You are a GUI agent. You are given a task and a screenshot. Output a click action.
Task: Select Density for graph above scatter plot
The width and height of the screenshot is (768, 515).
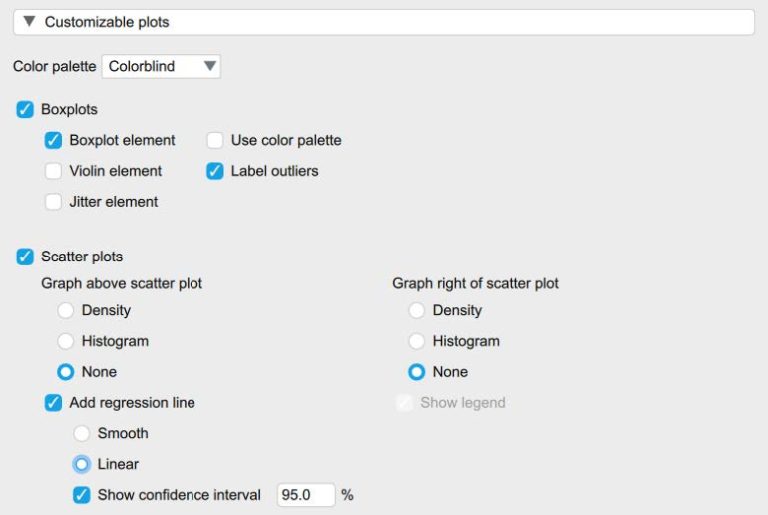click(x=66, y=311)
